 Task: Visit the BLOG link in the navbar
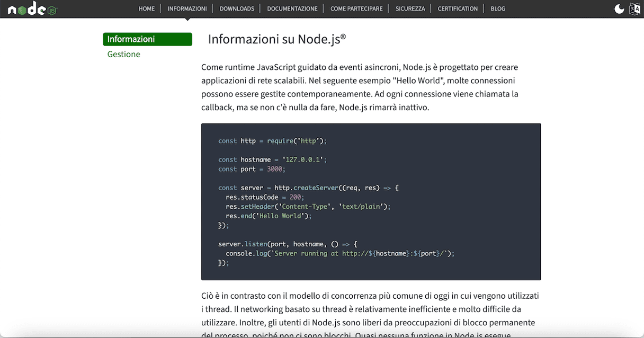(498, 8)
